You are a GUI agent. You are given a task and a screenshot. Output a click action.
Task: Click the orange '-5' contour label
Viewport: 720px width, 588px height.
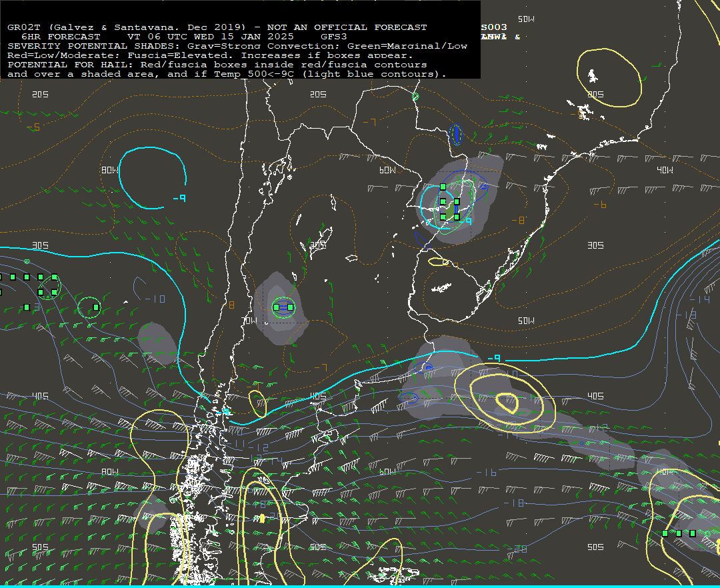click(33, 127)
